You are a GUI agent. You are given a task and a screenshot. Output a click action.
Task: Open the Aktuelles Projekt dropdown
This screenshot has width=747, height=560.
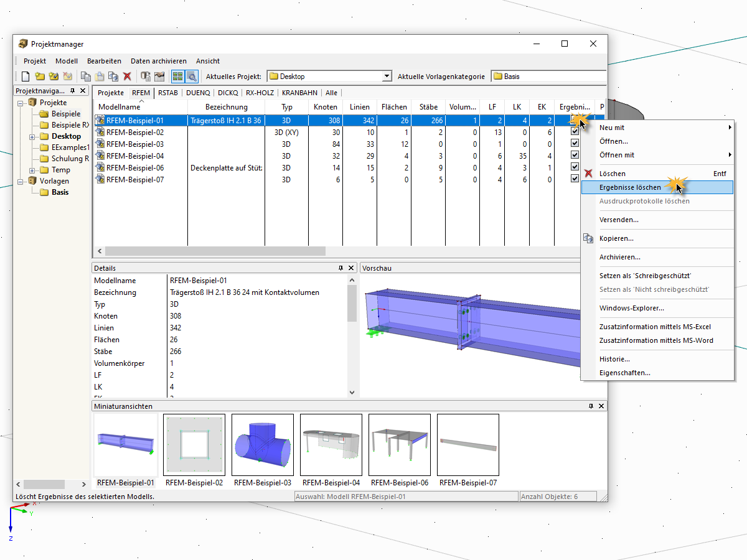(386, 77)
